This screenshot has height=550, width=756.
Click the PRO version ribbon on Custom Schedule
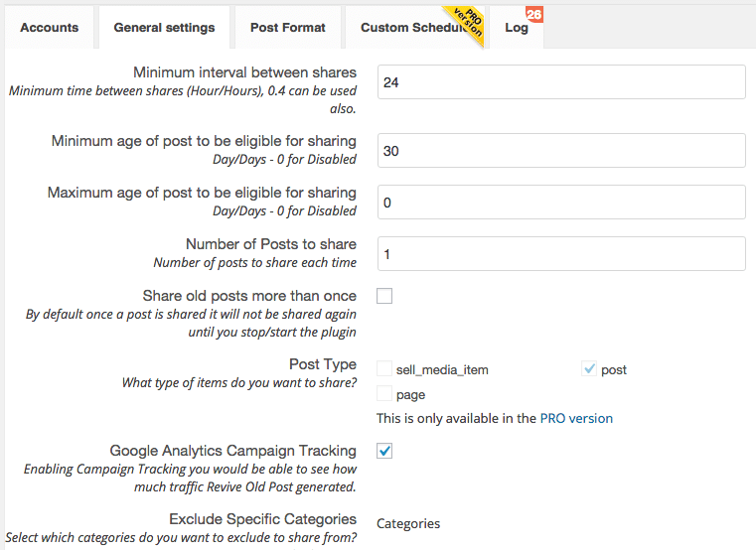point(466,24)
